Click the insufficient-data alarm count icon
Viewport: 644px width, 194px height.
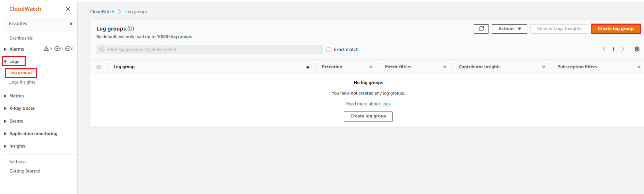(68, 49)
